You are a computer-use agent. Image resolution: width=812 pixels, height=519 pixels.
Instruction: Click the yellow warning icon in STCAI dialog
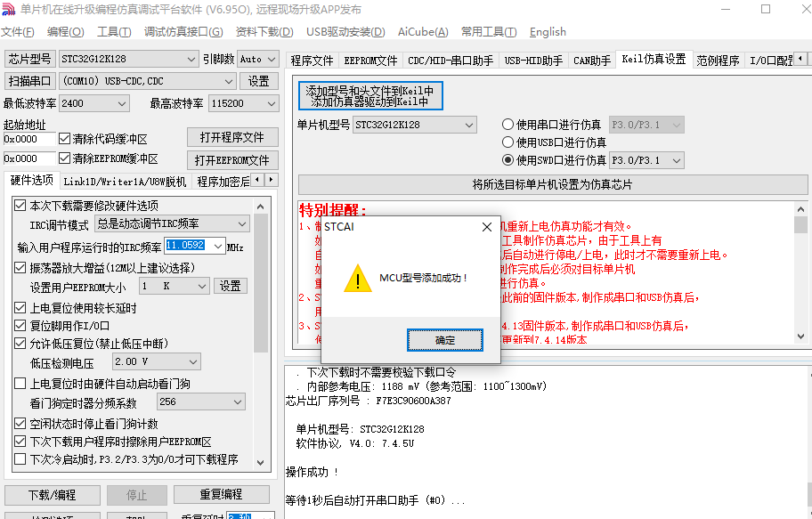358,278
